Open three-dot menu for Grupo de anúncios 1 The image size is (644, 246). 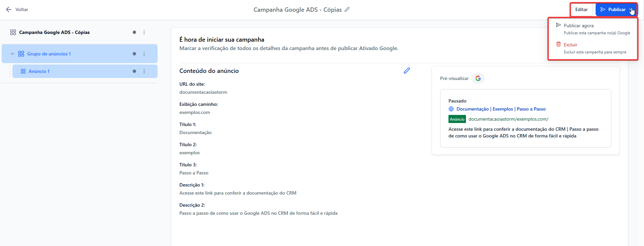click(x=144, y=54)
